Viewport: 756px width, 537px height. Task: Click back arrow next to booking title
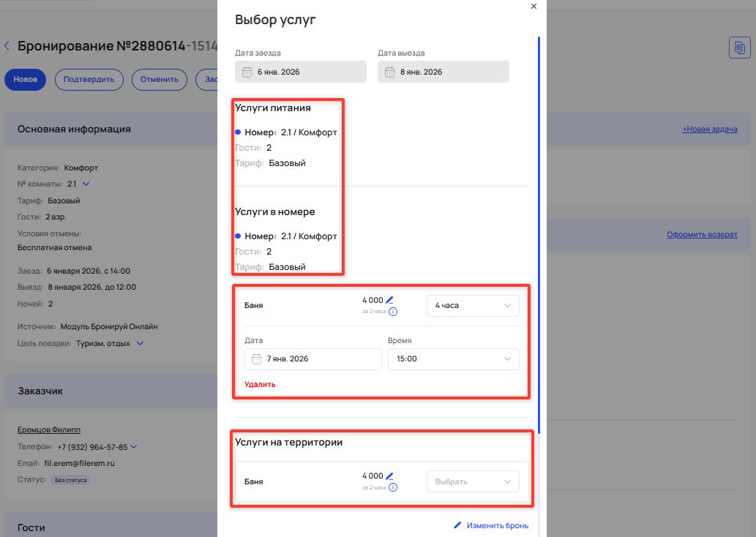[x=7, y=46]
